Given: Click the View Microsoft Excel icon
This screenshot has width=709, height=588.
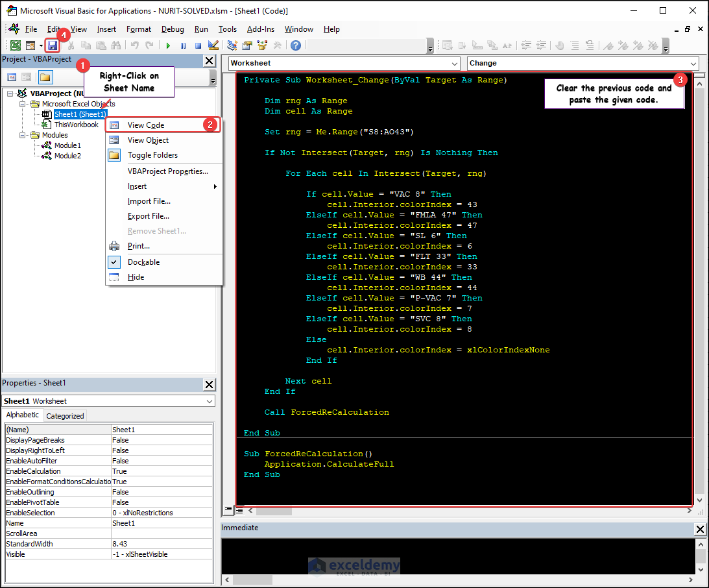Looking at the screenshot, I should point(15,45).
